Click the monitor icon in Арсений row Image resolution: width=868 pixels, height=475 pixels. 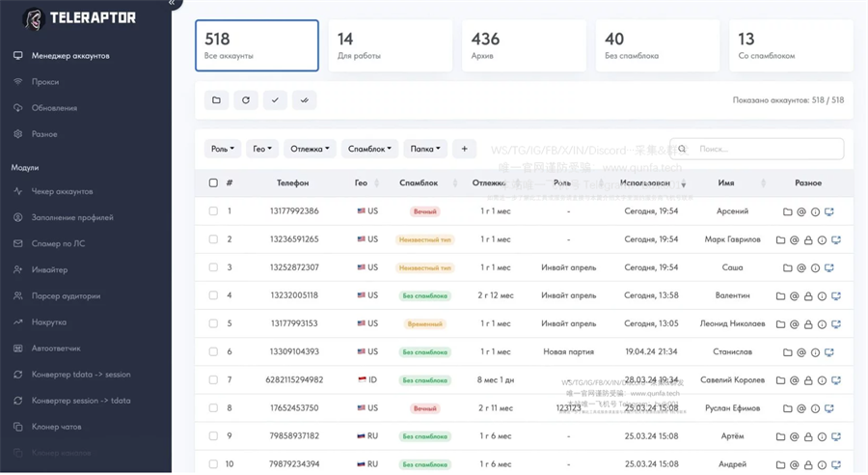(828, 211)
